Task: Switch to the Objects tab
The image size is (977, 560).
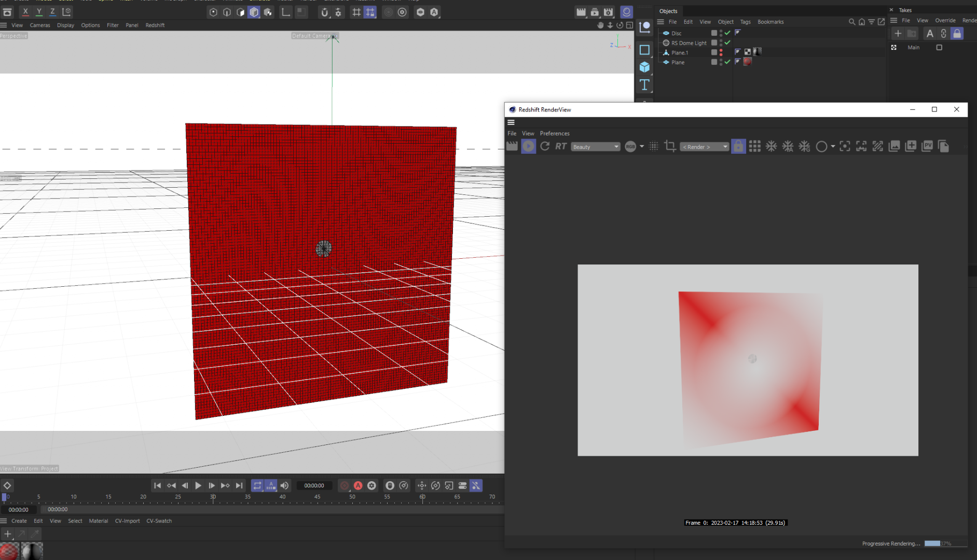Action: click(x=668, y=11)
